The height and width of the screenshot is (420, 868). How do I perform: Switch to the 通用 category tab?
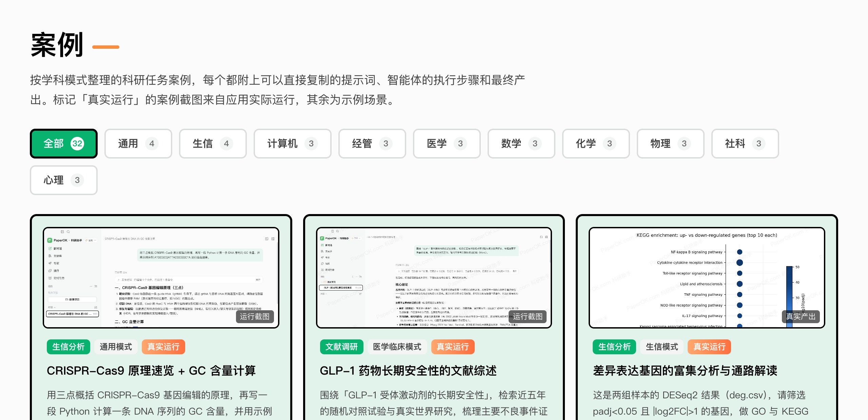click(138, 144)
